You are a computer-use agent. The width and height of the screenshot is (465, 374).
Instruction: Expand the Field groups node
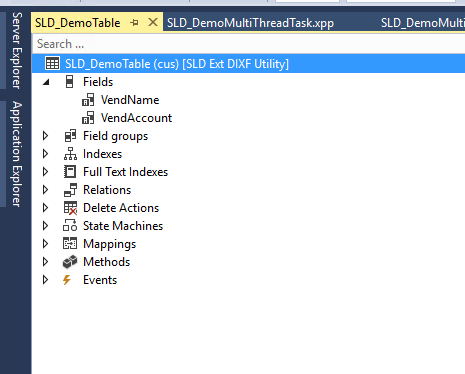[x=45, y=136]
